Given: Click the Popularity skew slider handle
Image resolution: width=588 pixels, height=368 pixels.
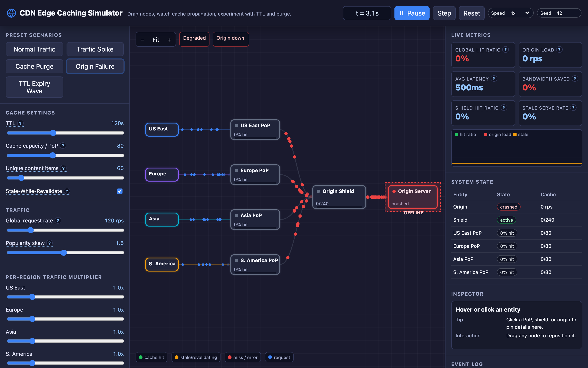Looking at the screenshot, I should click(x=64, y=253).
